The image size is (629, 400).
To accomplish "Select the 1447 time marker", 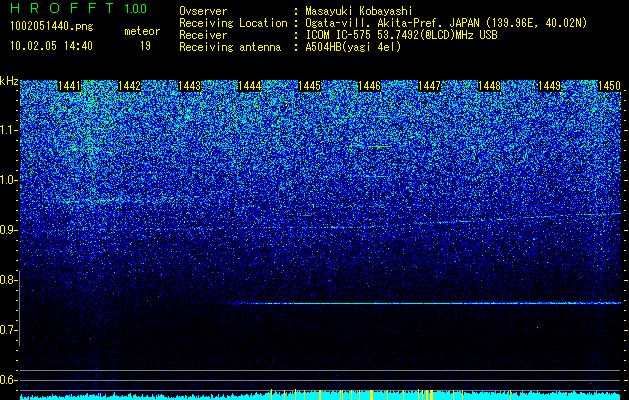I will pyautogui.click(x=430, y=86).
